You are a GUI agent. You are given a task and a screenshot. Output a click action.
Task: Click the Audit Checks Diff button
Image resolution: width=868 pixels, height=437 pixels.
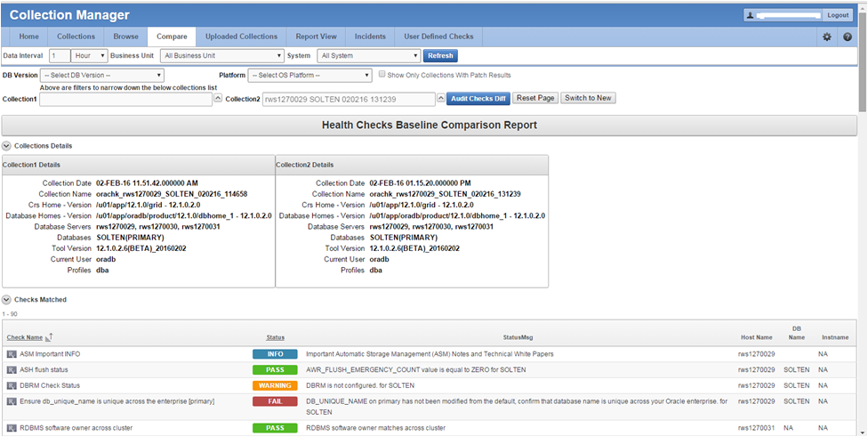(478, 98)
